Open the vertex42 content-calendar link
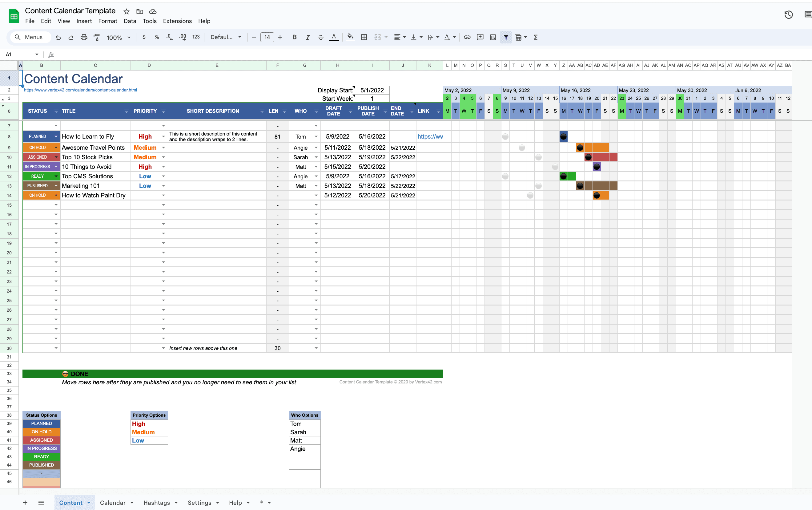This screenshot has height=510, width=812. pyautogui.click(x=80, y=90)
